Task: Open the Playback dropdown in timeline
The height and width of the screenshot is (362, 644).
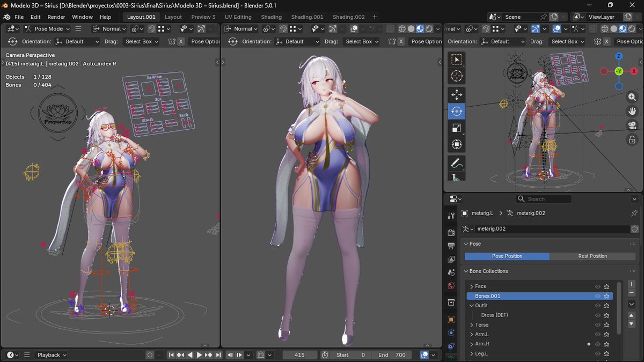Action: pos(52,355)
